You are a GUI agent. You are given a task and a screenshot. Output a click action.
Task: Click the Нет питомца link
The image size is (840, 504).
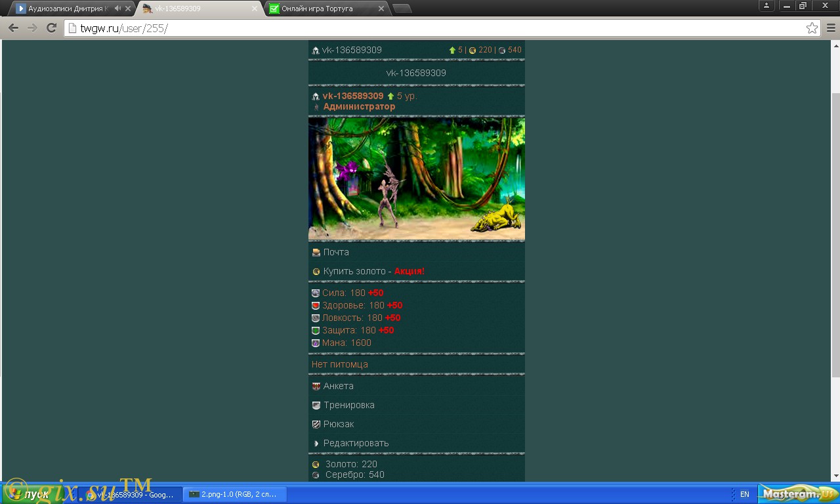tap(340, 364)
